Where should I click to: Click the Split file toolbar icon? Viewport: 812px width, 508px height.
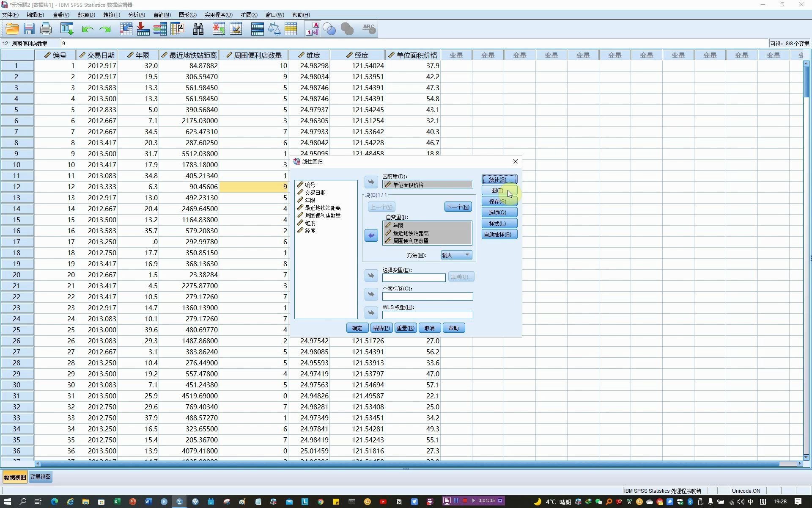(257, 29)
